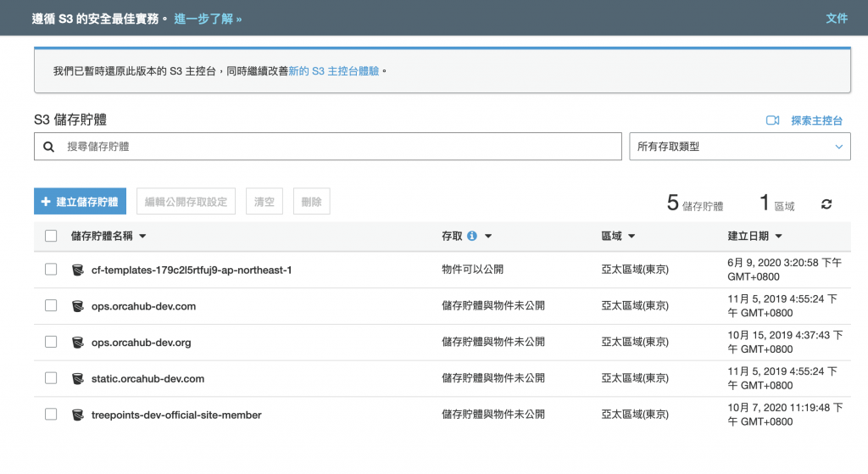
Task: Click the 探索主控台 link
Action: pyautogui.click(x=816, y=120)
